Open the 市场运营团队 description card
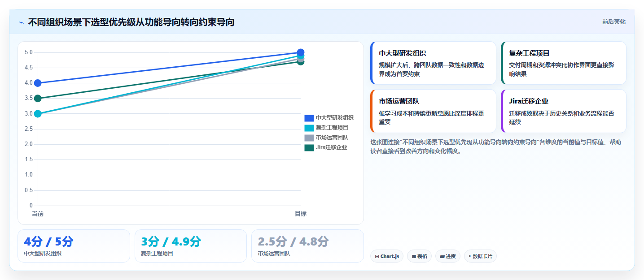The image size is (644, 280). [x=433, y=111]
